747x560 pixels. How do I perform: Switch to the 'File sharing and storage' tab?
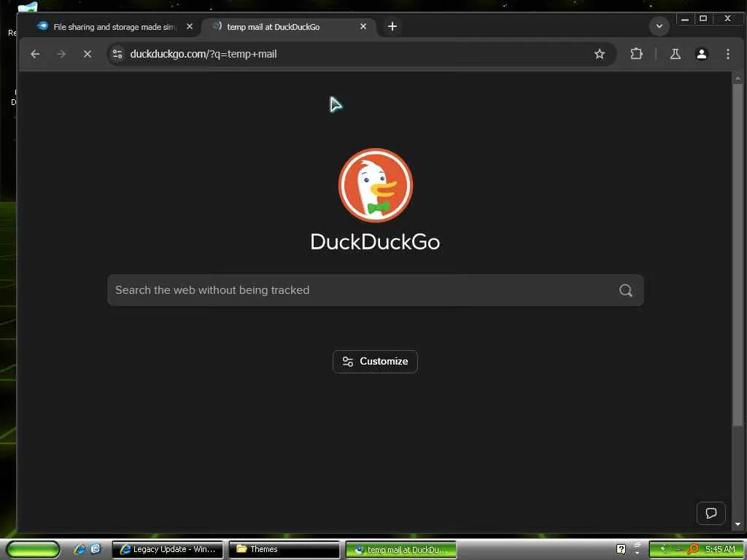pyautogui.click(x=115, y=27)
